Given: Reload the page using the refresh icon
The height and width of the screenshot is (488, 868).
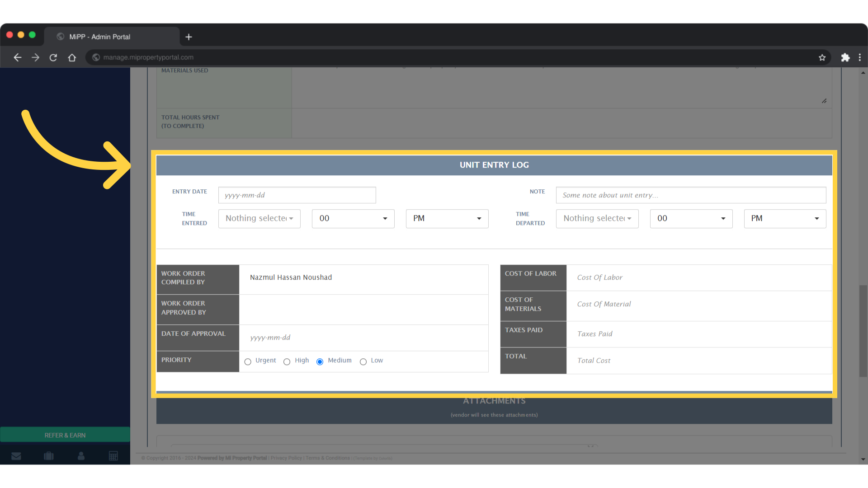Looking at the screenshot, I should tap(53, 57).
